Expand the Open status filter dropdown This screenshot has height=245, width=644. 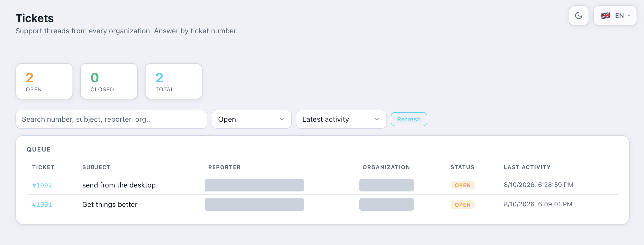coord(251,119)
